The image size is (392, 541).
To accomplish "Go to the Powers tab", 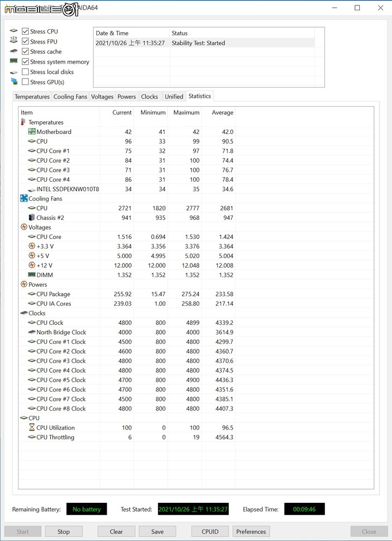I will pos(127,97).
